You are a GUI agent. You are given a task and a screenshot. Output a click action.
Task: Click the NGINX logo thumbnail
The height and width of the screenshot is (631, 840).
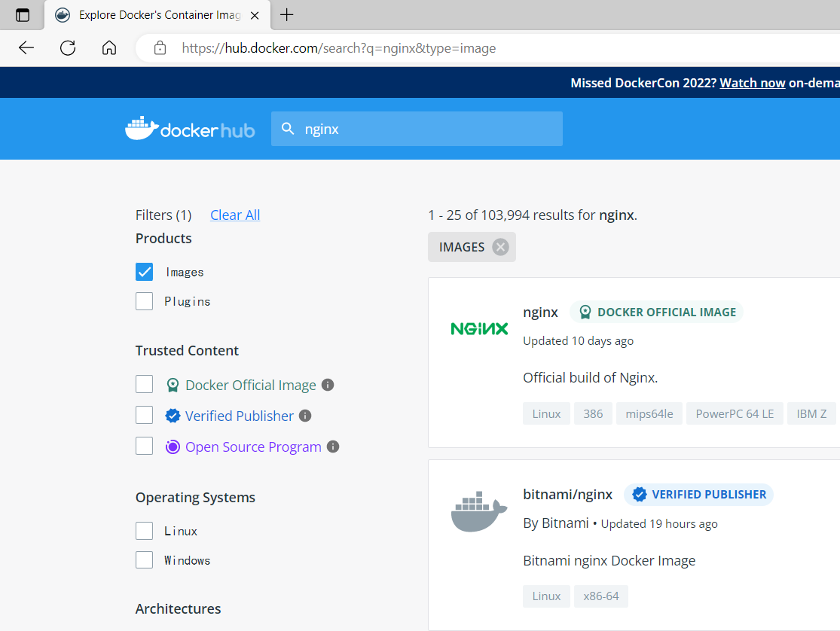[479, 328]
